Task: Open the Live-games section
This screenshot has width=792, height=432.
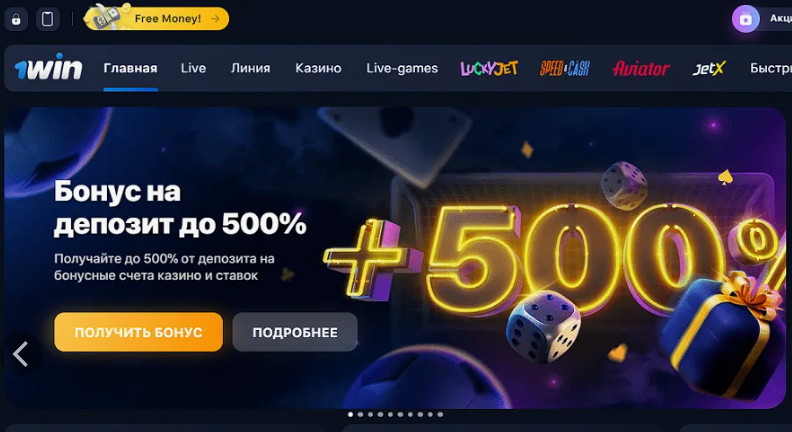Action: coord(402,68)
